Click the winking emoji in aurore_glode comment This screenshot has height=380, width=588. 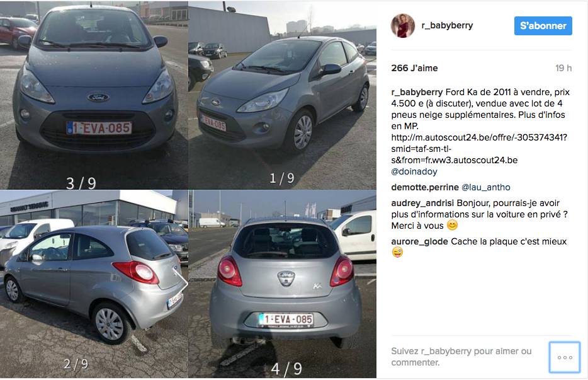[x=397, y=252]
